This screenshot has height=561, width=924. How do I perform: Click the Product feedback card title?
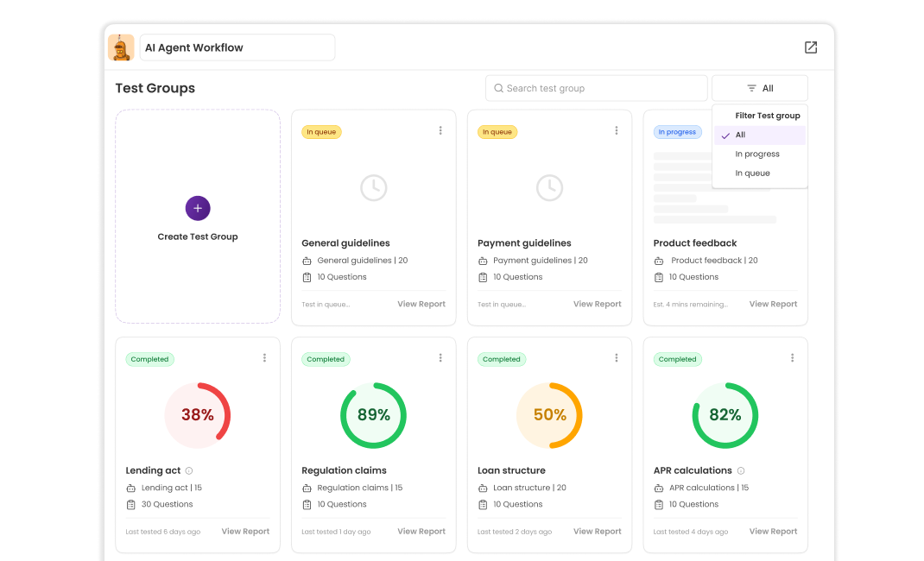[695, 243]
